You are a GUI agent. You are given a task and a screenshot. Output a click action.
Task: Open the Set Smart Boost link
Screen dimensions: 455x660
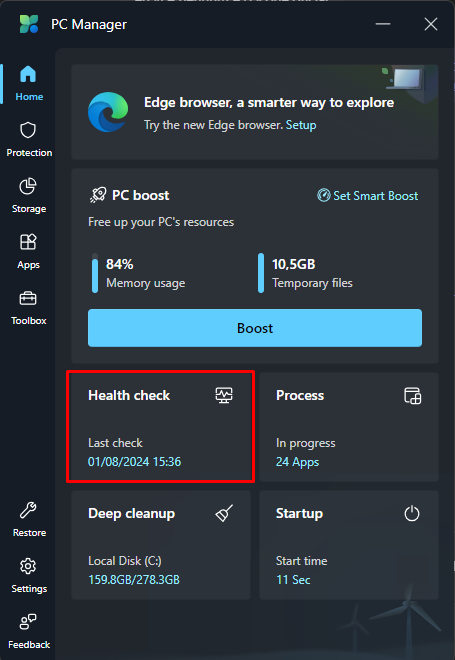[367, 195]
